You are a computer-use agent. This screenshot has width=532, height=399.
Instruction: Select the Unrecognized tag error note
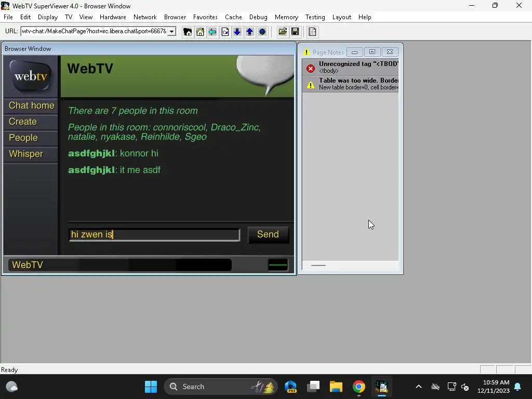click(x=351, y=67)
